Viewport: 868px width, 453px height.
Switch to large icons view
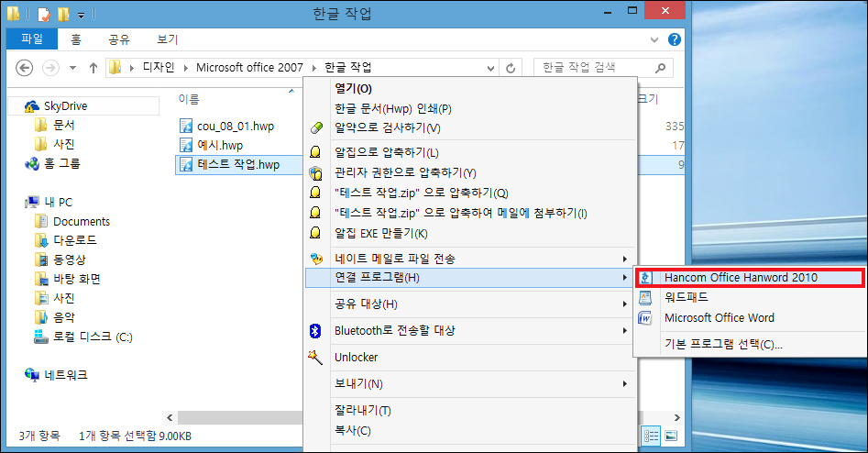pyautogui.click(x=670, y=436)
